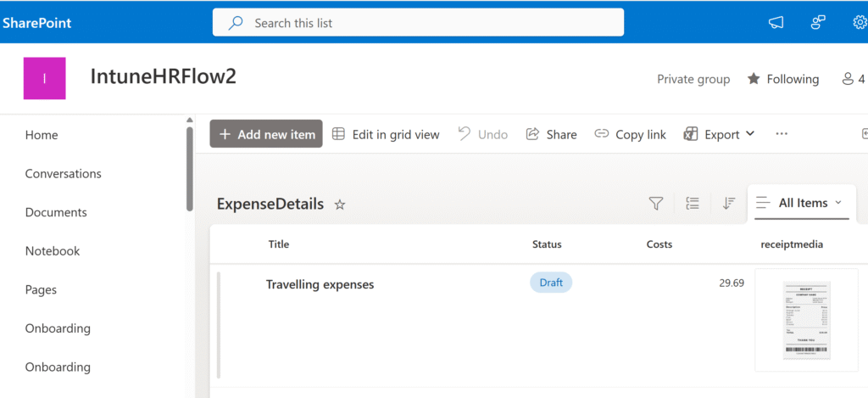Toggle the Following star button
Image resolution: width=868 pixels, height=398 pixels.
782,79
